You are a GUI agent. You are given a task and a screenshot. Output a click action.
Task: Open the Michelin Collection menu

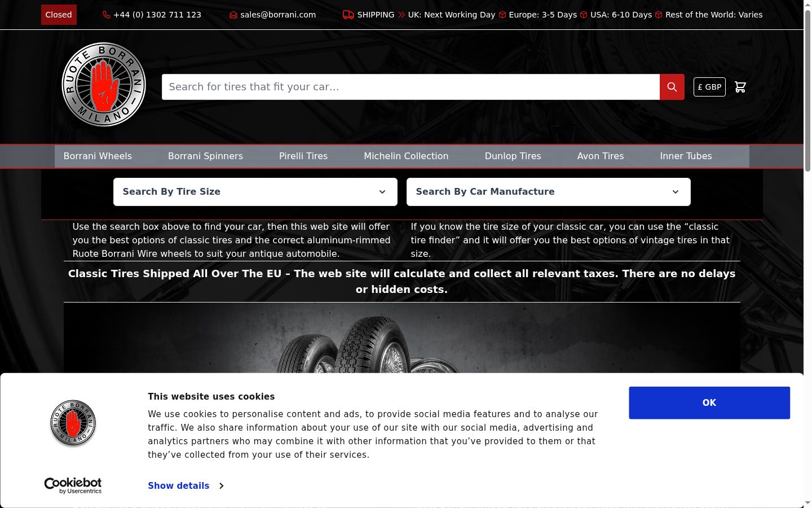coord(406,156)
